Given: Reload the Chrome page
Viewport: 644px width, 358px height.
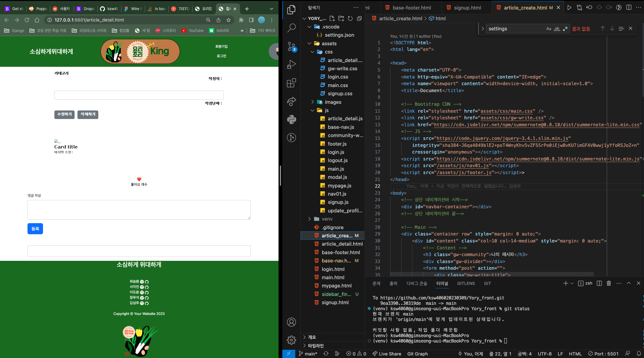Looking at the screenshot, I should pyautogui.click(x=27, y=20).
